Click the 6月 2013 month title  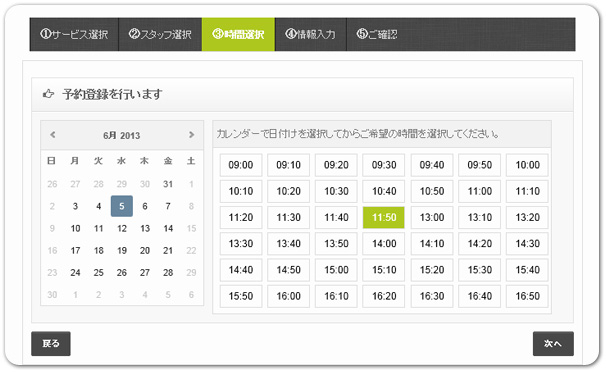pyautogui.click(x=121, y=136)
